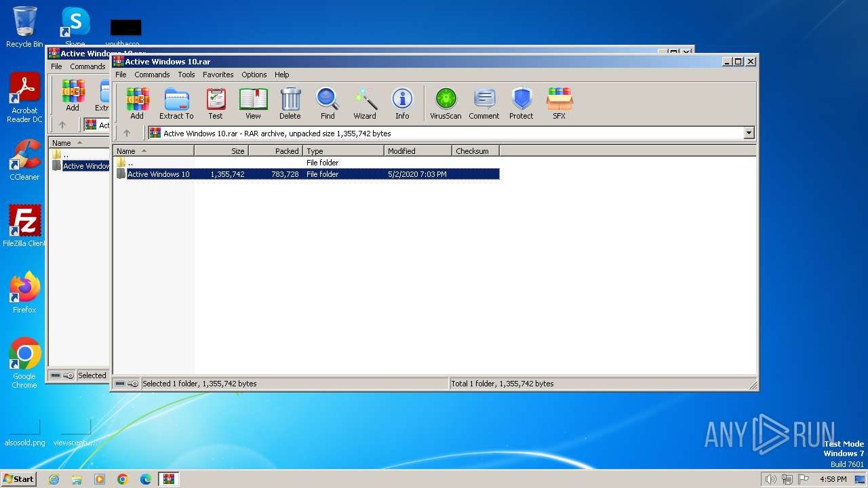Open the Tools menu
Viewport: 868px width, 488px height.
point(186,75)
